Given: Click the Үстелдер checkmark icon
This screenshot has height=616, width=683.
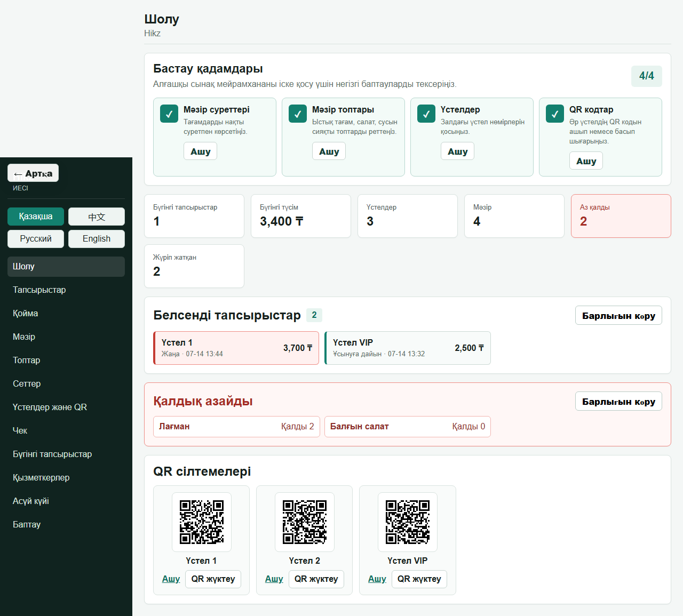Looking at the screenshot, I should [426, 114].
